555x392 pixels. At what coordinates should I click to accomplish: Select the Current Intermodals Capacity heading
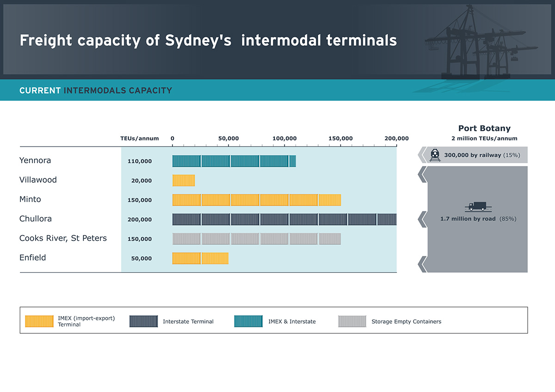click(x=96, y=91)
